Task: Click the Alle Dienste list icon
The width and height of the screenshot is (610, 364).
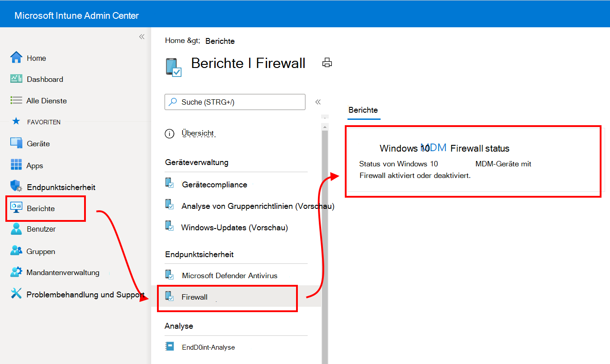Action: pos(16,101)
